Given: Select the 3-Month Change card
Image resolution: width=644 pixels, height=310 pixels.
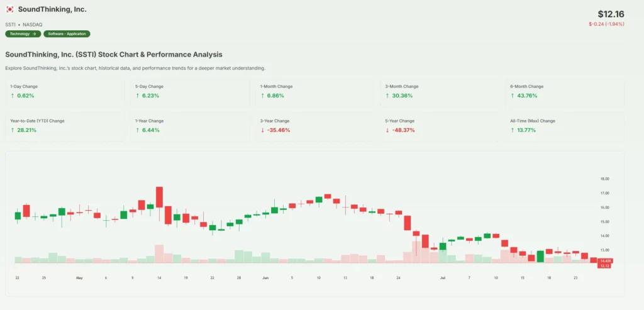Looking at the screenshot, I should coord(442,91).
